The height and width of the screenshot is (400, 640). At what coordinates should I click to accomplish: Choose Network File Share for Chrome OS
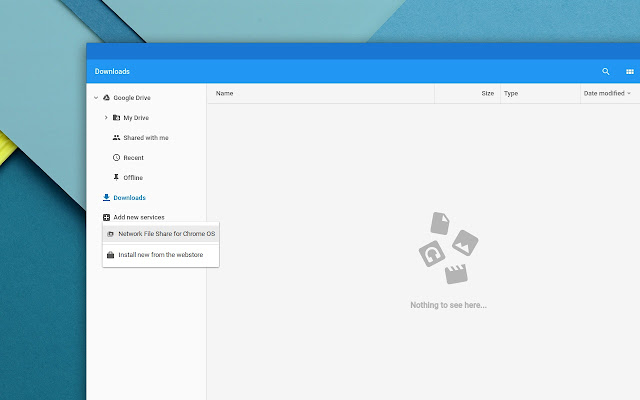(x=161, y=234)
